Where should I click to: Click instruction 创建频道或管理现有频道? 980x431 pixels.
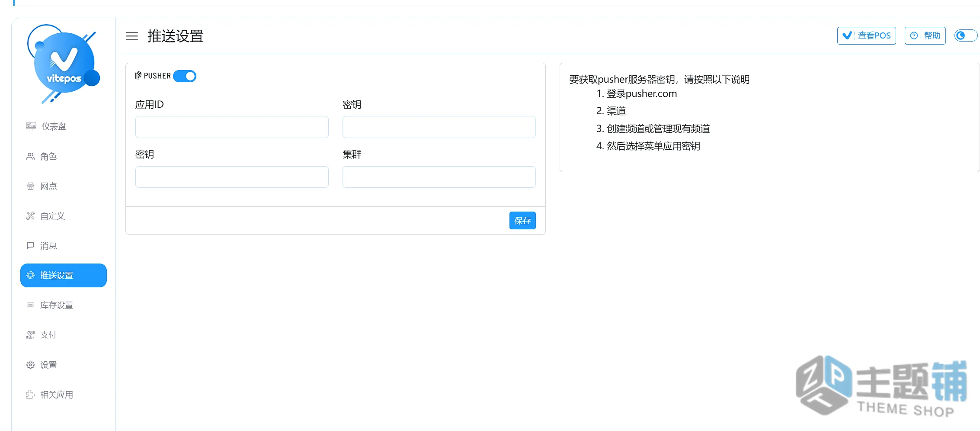click(x=658, y=129)
